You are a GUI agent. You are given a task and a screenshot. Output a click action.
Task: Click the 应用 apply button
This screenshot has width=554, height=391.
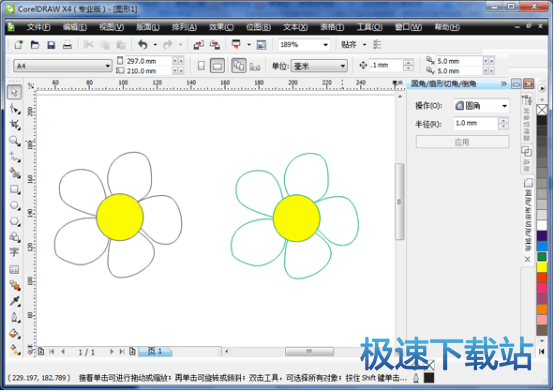pyautogui.click(x=462, y=142)
